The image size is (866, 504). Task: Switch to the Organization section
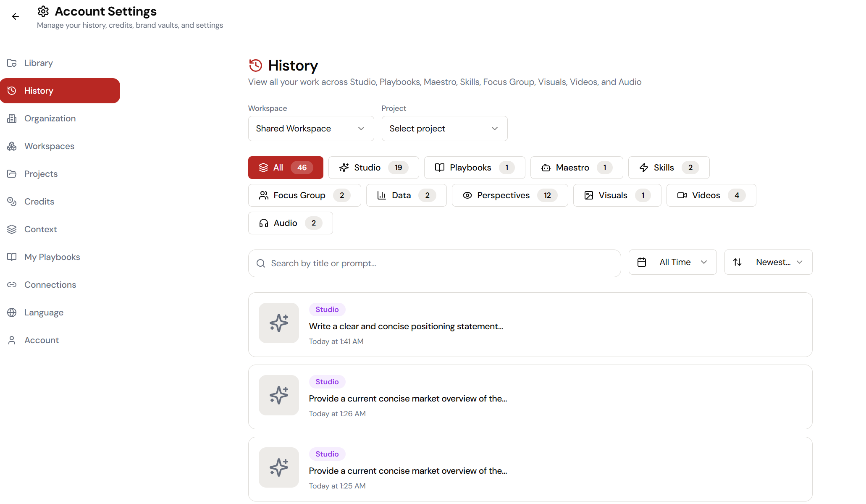[50, 118]
